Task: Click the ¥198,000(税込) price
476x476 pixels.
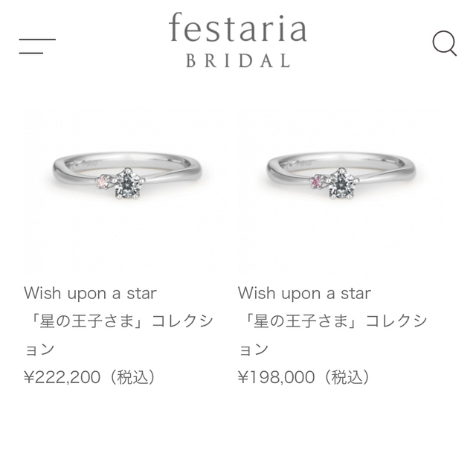Action: 304,377
